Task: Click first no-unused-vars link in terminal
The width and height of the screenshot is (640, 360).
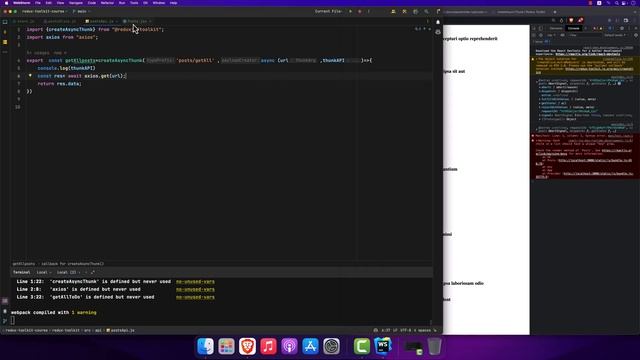Action: click(x=195, y=282)
